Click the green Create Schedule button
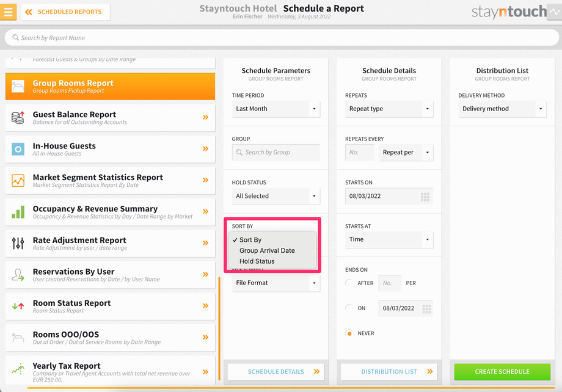Screen dimensions: 562x392 tap(503, 372)
